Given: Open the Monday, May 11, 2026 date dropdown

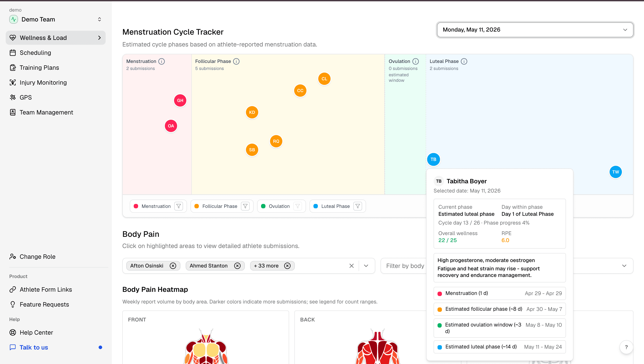Looking at the screenshot, I should pyautogui.click(x=535, y=30).
